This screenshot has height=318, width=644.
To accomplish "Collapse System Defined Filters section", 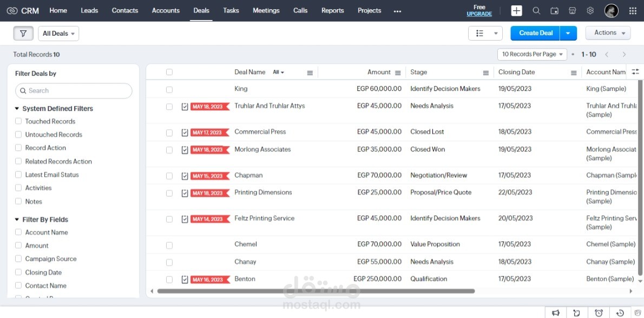I will pyautogui.click(x=17, y=109).
